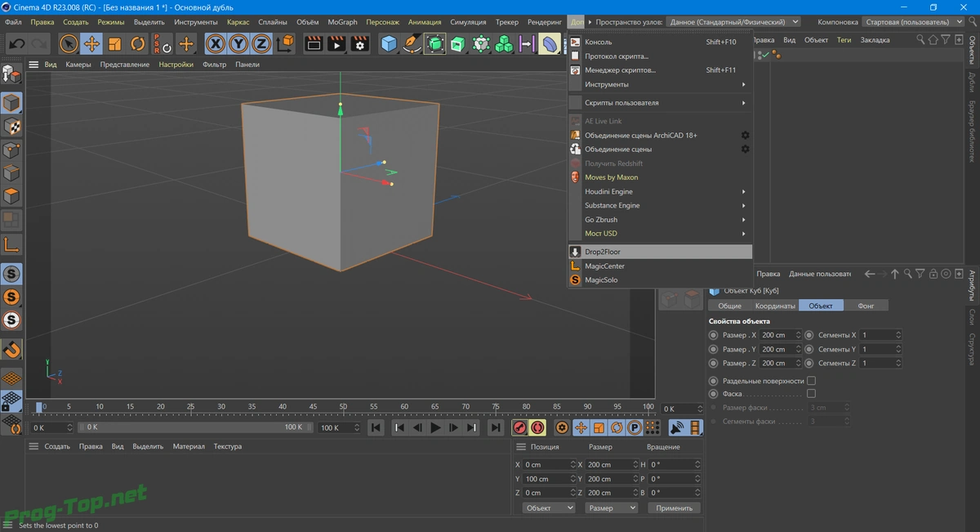Select the Texture mode checkered icon

coord(11,127)
